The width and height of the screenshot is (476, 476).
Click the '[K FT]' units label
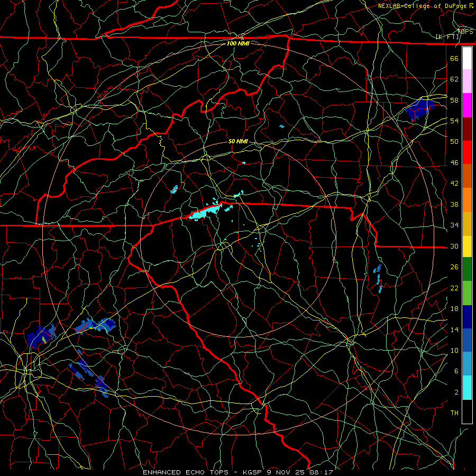pyautogui.click(x=447, y=37)
